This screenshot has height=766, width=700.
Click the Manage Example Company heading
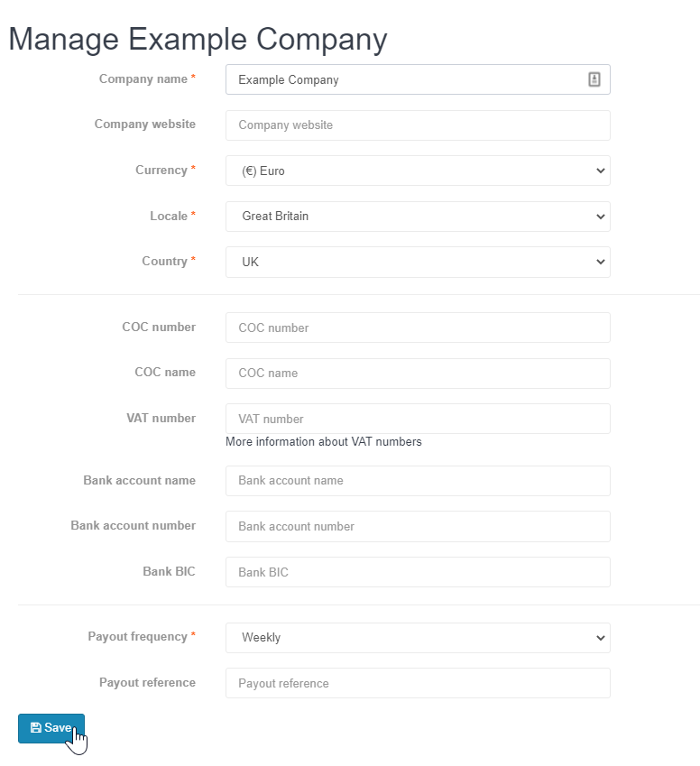198,39
